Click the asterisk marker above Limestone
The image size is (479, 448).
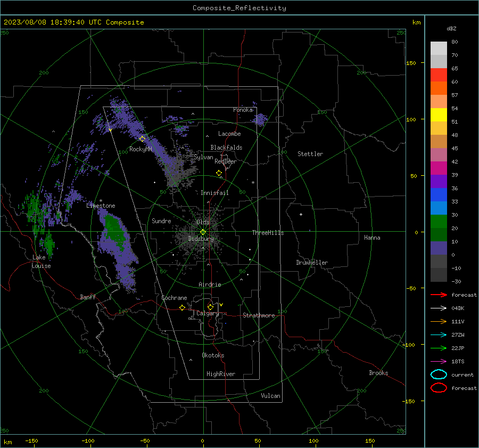[x=101, y=201]
